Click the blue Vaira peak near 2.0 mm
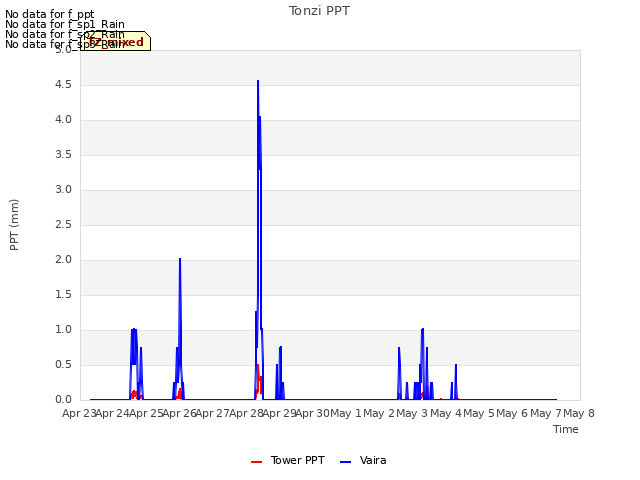Image resolution: width=640 pixels, height=480 pixels. coord(180,259)
